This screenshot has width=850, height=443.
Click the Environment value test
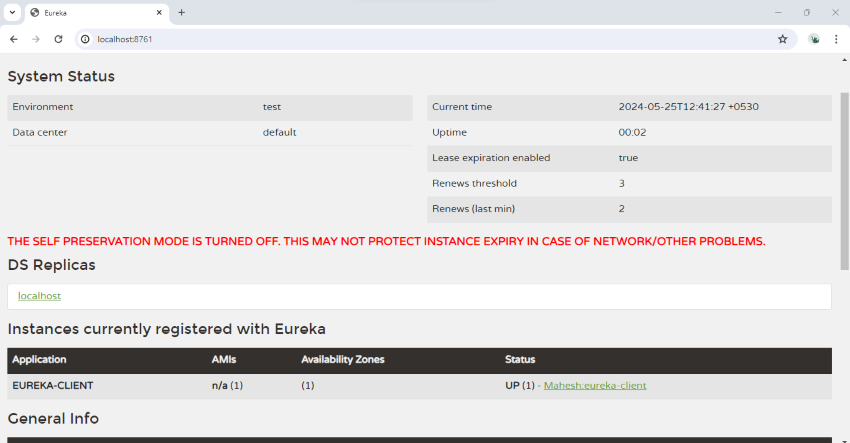272,107
